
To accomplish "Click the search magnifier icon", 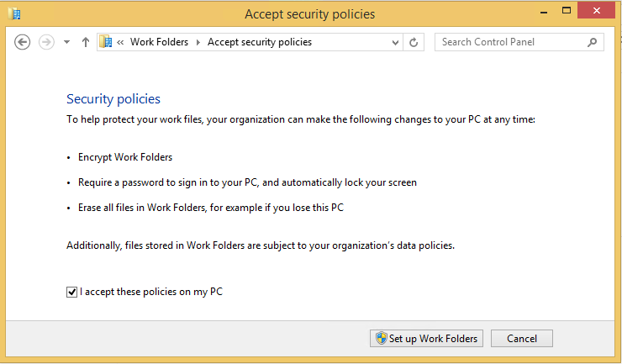I will pos(593,42).
